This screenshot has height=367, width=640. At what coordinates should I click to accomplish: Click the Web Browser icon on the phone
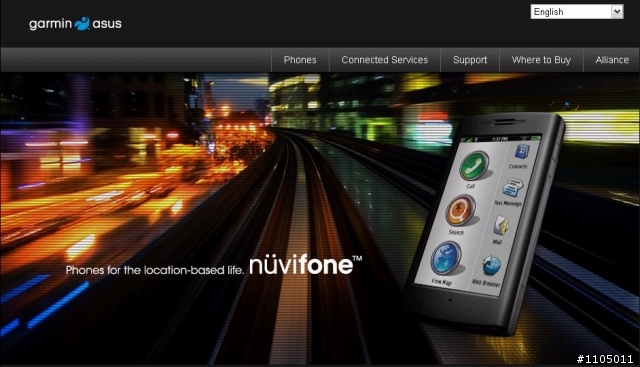click(491, 266)
